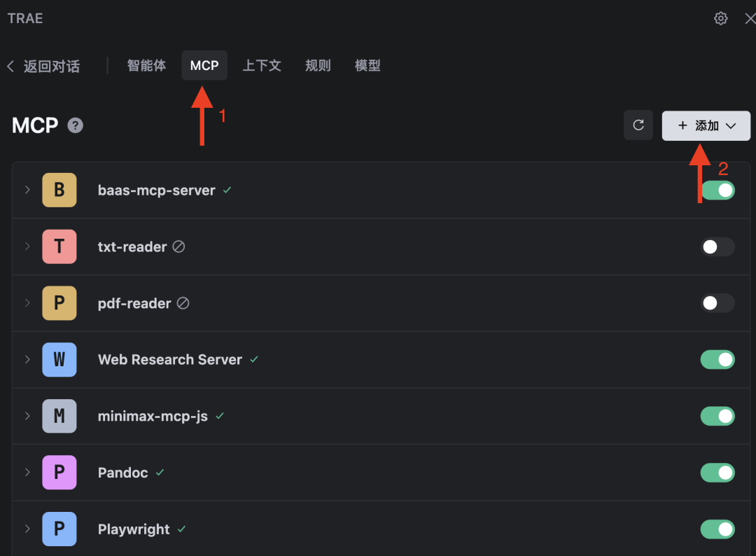This screenshot has width=756, height=556.
Task: Click the baas-mcp-server name text
Action: click(156, 190)
